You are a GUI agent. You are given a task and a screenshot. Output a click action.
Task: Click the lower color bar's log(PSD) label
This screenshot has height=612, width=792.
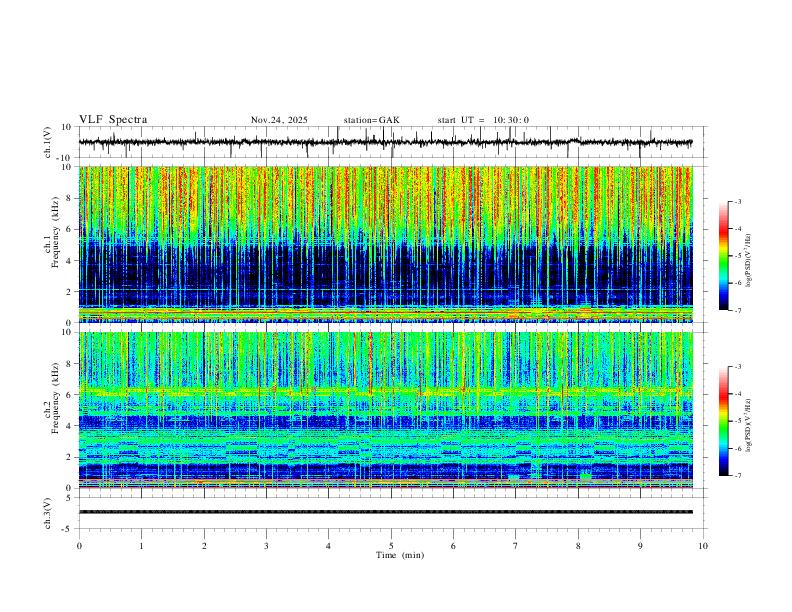pos(748,425)
